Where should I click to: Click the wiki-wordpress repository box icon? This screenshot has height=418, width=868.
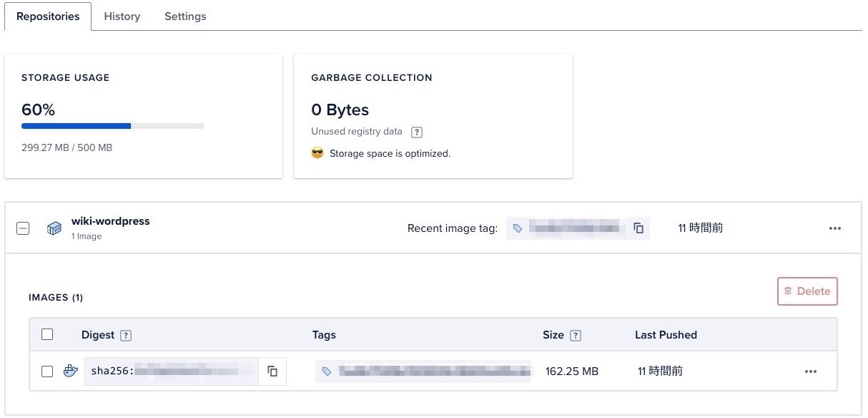click(54, 228)
